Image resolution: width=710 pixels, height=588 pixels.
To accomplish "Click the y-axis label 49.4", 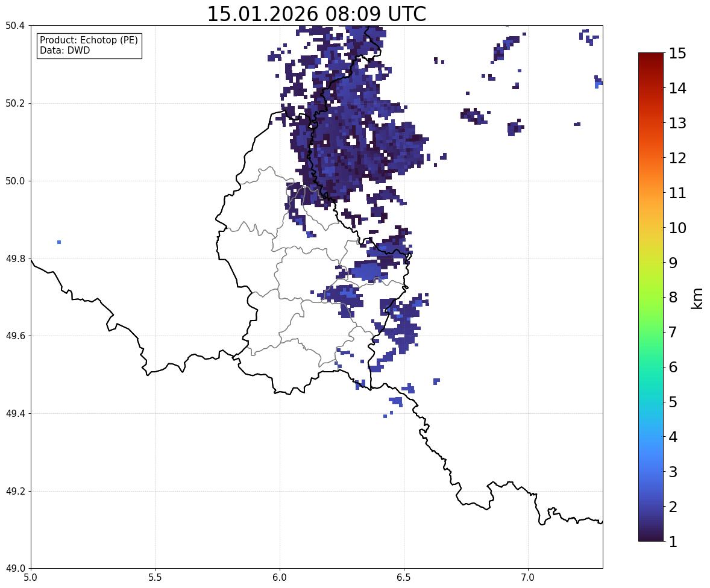I will (x=15, y=413).
